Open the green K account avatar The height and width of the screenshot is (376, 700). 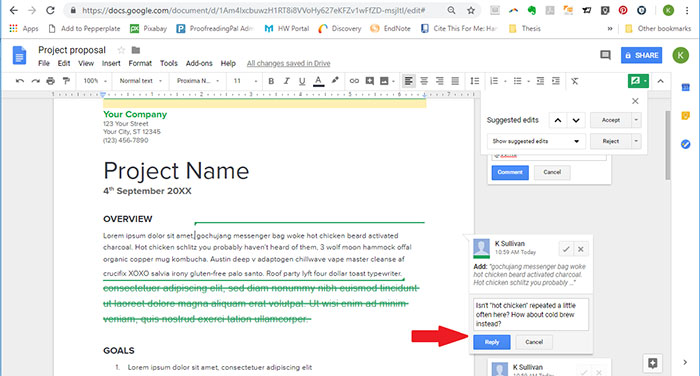pos(681,55)
